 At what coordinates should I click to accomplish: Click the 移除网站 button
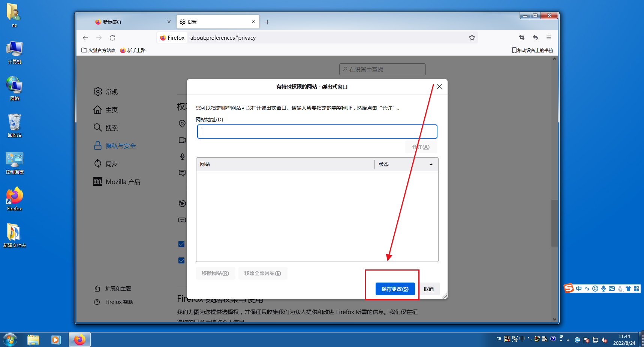216,273
